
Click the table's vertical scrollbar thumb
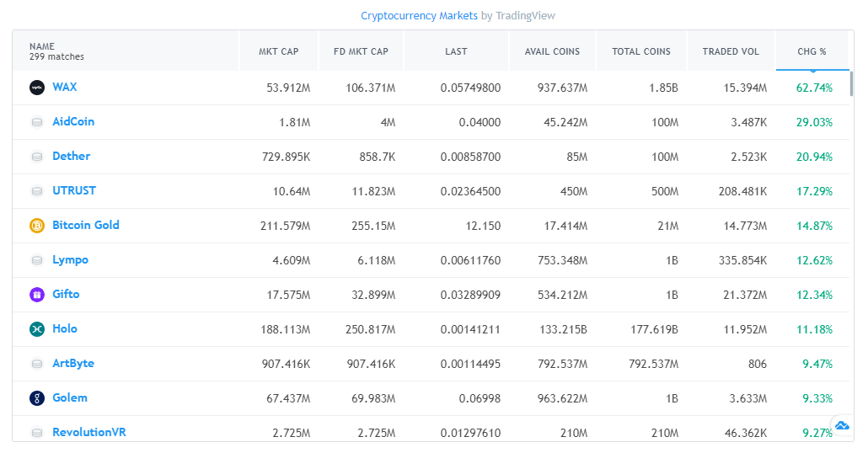851,83
